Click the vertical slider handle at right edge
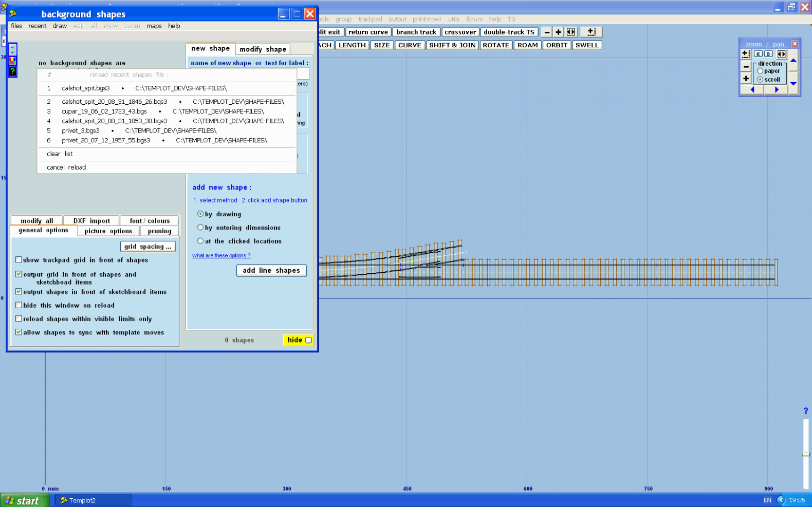Image resolution: width=812 pixels, height=507 pixels. (x=806, y=454)
